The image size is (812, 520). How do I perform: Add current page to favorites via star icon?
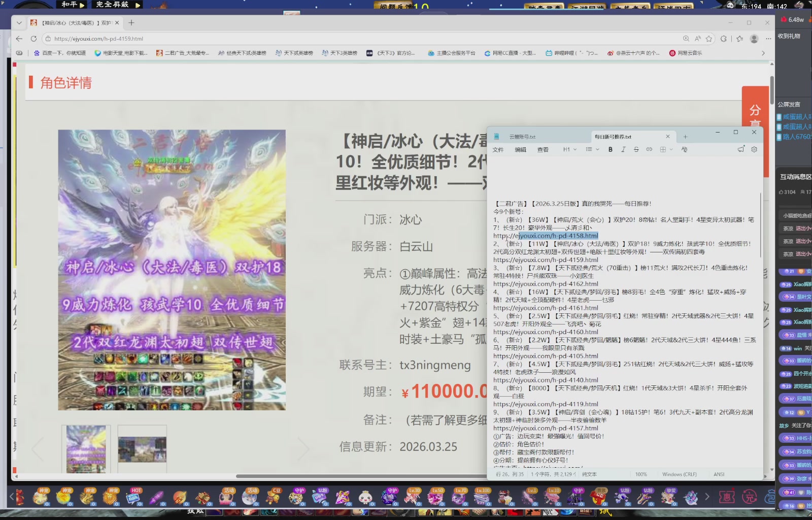pyautogui.click(x=709, y=38)
